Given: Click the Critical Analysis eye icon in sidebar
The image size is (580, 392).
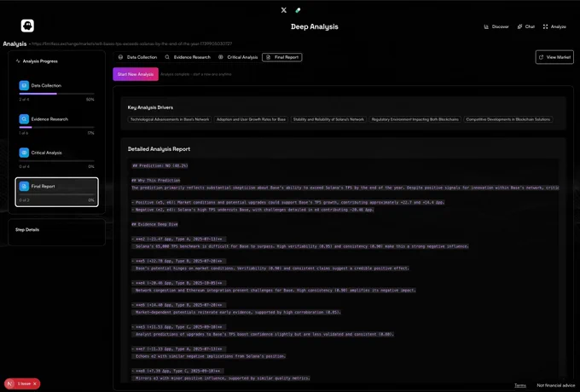Looking at the screenshot, I should (x=24, y=153).
